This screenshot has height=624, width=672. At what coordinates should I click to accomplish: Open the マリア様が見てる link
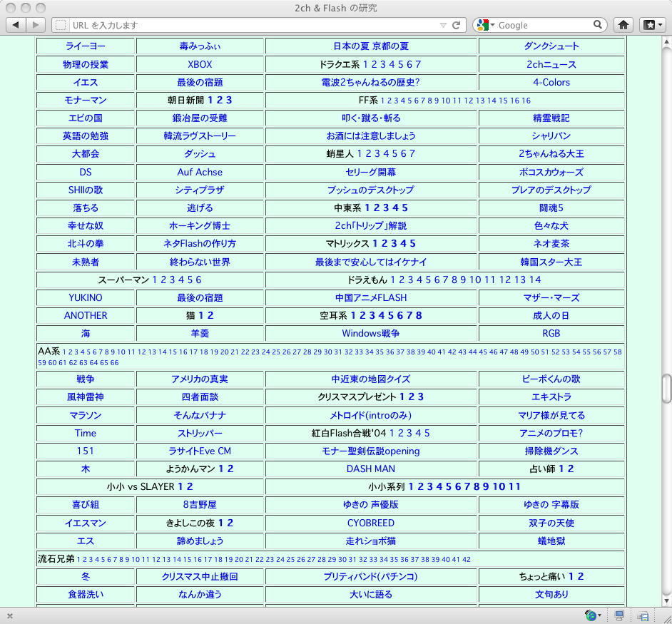(x=551, y=415)
